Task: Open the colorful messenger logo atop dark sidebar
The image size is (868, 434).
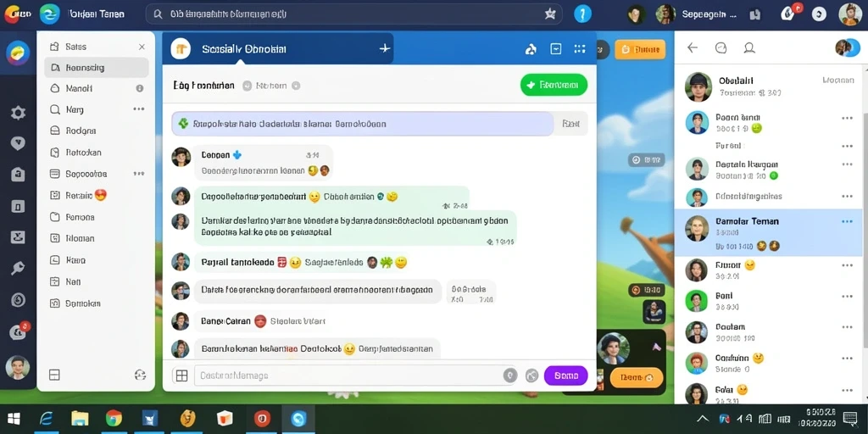Action: 19,53
